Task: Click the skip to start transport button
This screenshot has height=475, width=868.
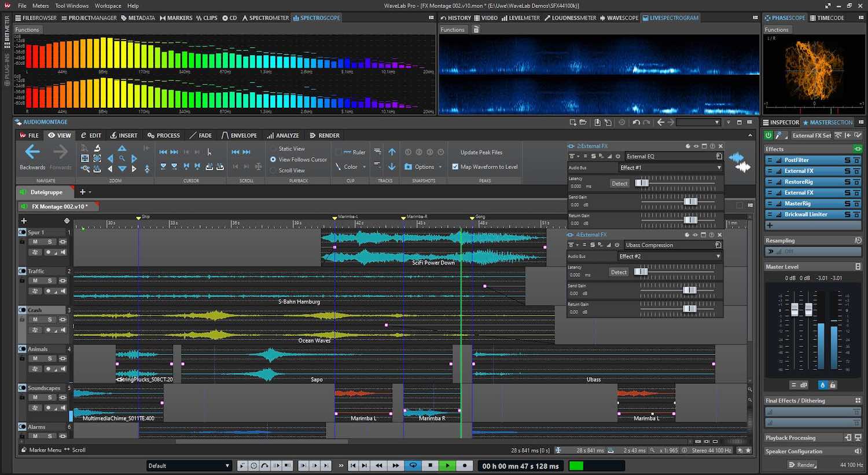Action: click(x=354, y=466)
